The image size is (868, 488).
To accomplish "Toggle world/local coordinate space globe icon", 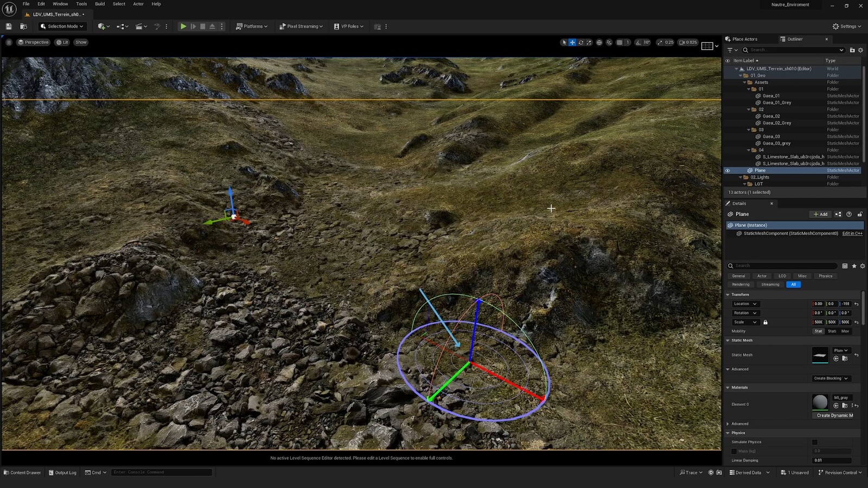I will click(599, 42).
